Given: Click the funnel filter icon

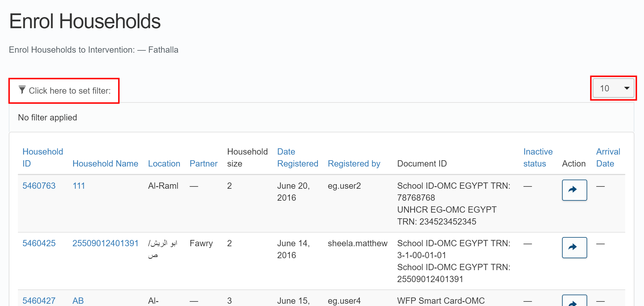Looking at the screenshot, I should [22, 90].
